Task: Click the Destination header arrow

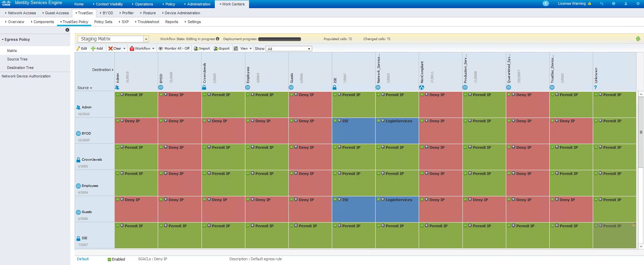Action: 113,70
